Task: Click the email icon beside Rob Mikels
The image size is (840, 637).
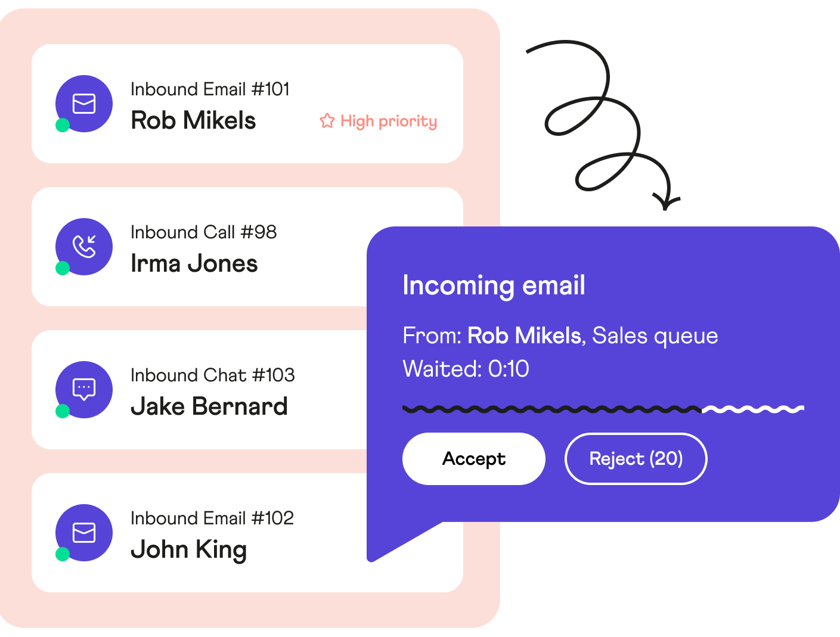Action: pos(84,104)
